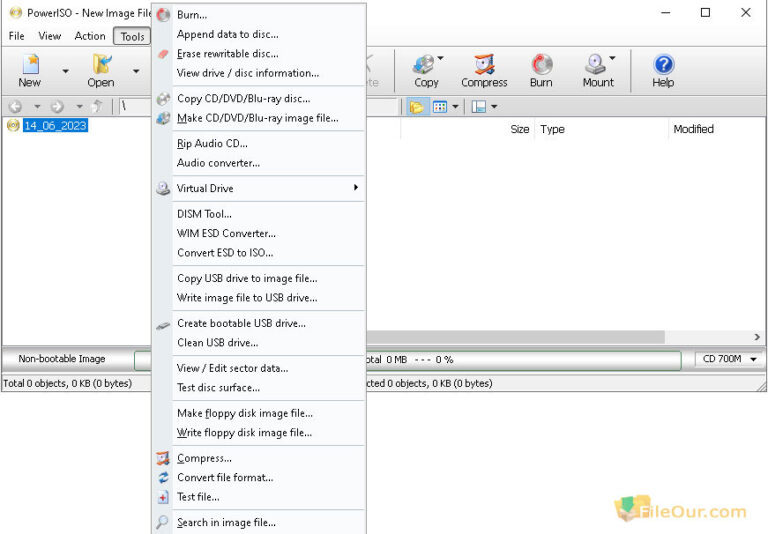The width and height of the screenshot is (768, 534).
Task: Open the panel layout dropdown arrow
Action: 494,107
